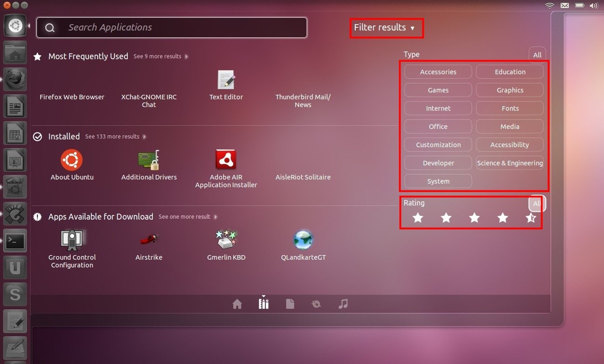Open XChat-GNOME IRC Chat entry
The width and height of the screenshot is (604, 364).
tap(149, 101)
